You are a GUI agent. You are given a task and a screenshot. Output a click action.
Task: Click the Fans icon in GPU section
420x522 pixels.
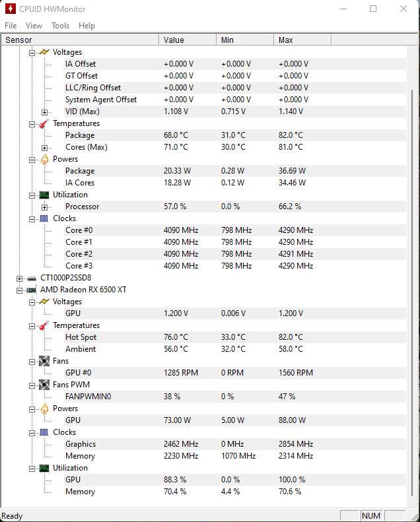tap(44, 361)
